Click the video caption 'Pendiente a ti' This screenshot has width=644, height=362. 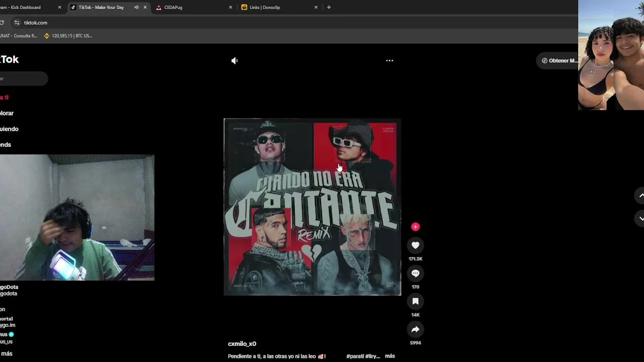click(277, 356)
